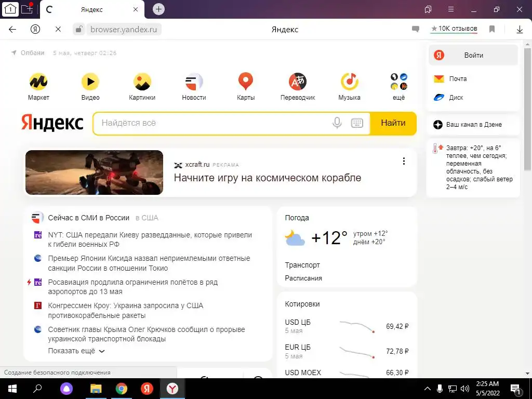The height and width of the screenshot is (399, 532).
Task: Open EUR ЦБ exchange rate row
Action: [x=347, y=351]
